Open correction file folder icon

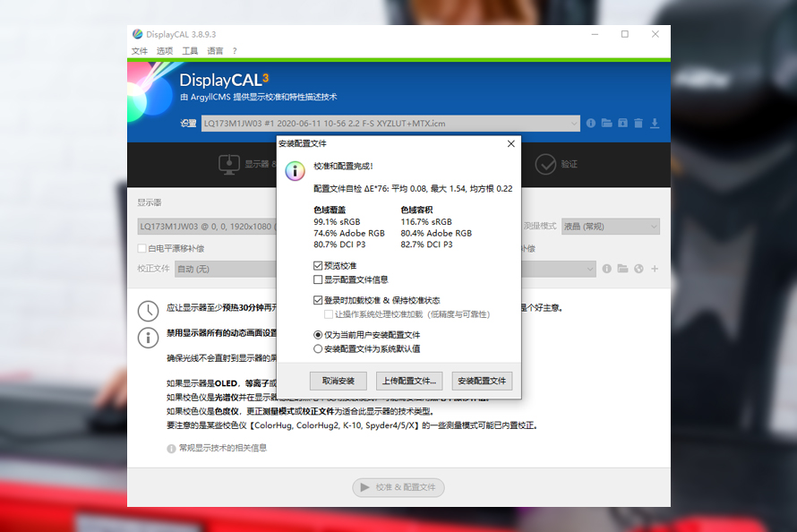point(622,269)
